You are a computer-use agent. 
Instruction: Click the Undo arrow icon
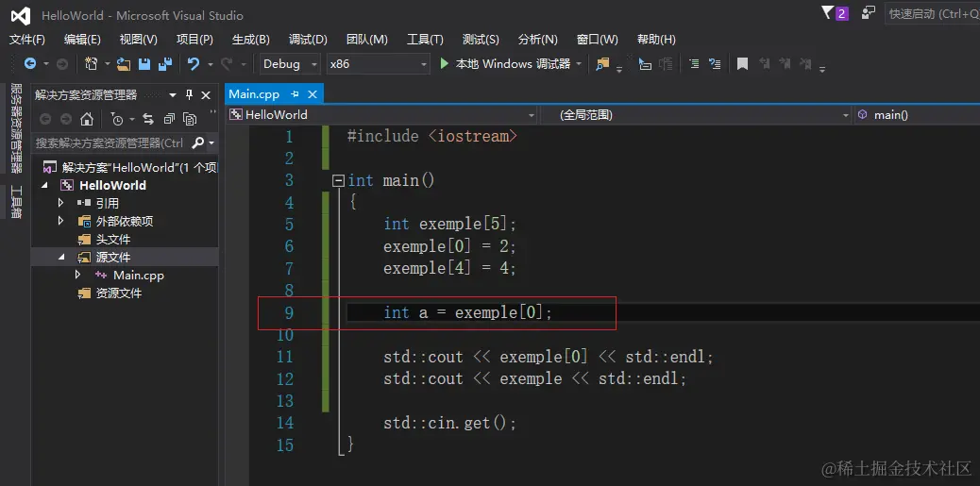click(x=194, y=64)
